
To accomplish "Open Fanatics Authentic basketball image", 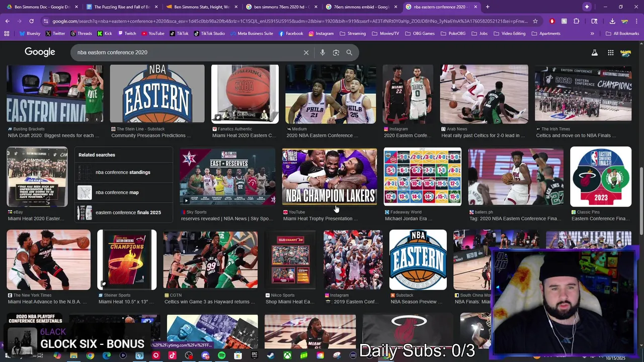I will pyautogui.click(x=245, y=94).
